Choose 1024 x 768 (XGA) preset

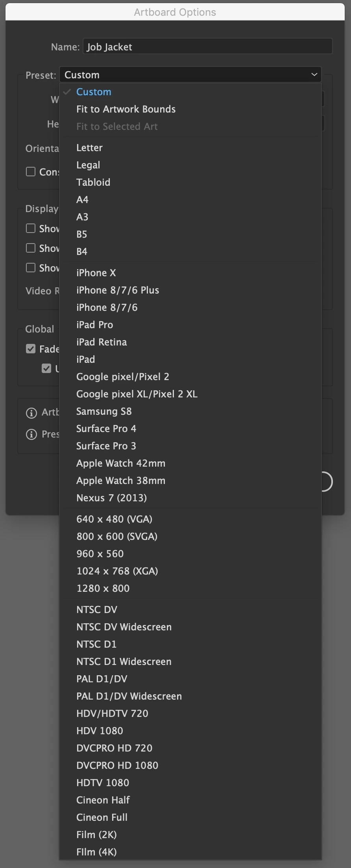190,571
